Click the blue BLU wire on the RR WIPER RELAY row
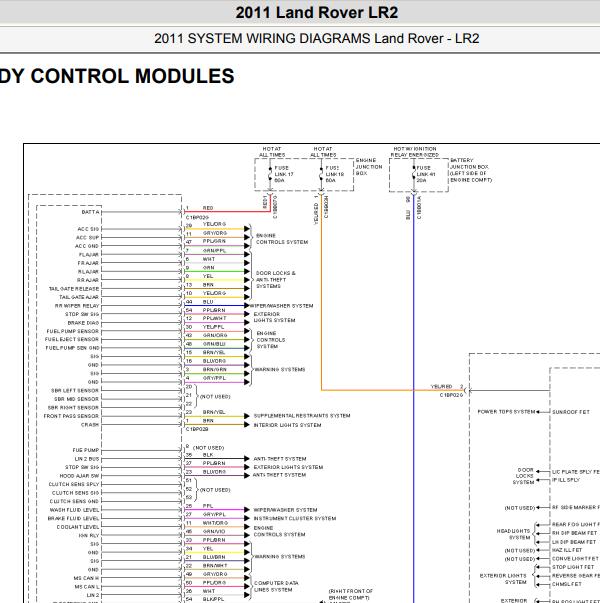600x603 pixels. point(215,306)
